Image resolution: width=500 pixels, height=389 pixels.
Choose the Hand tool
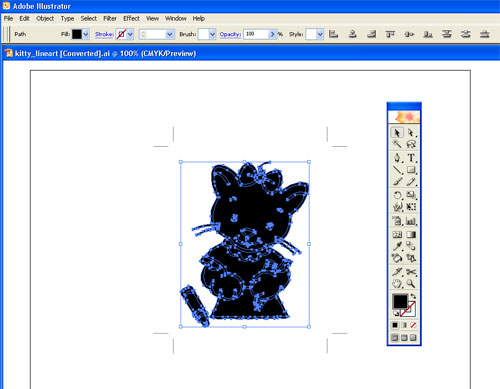pyautogui.click(x=397, y=284)
